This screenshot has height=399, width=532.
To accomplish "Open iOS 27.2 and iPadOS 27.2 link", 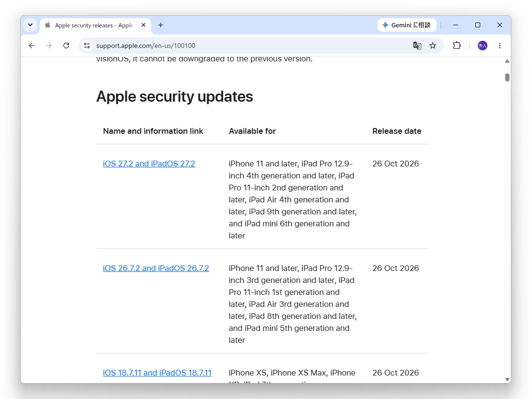I will (149, 164).
